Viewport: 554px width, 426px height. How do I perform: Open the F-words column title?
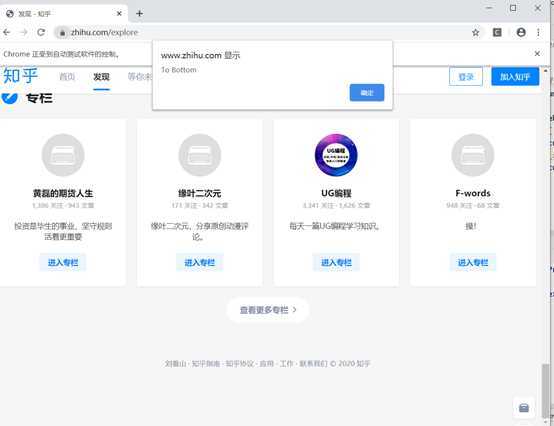tap(473, 193)
